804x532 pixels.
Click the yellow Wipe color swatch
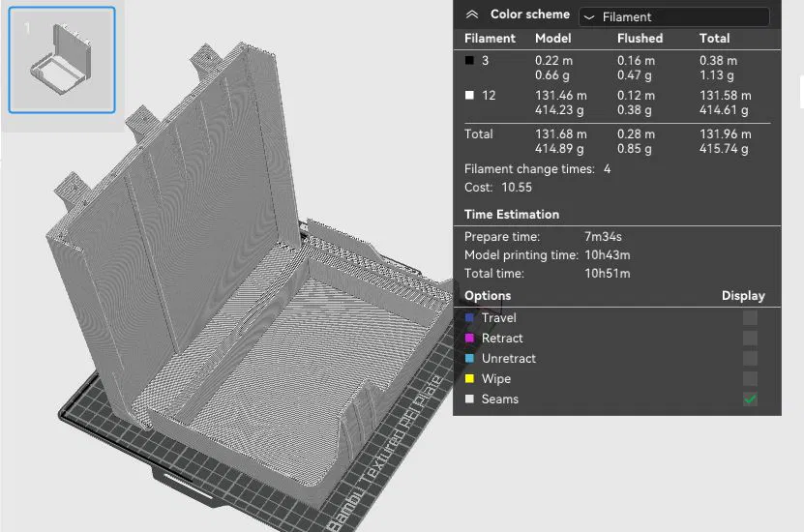pyautogui.click(x=469, y=379)
